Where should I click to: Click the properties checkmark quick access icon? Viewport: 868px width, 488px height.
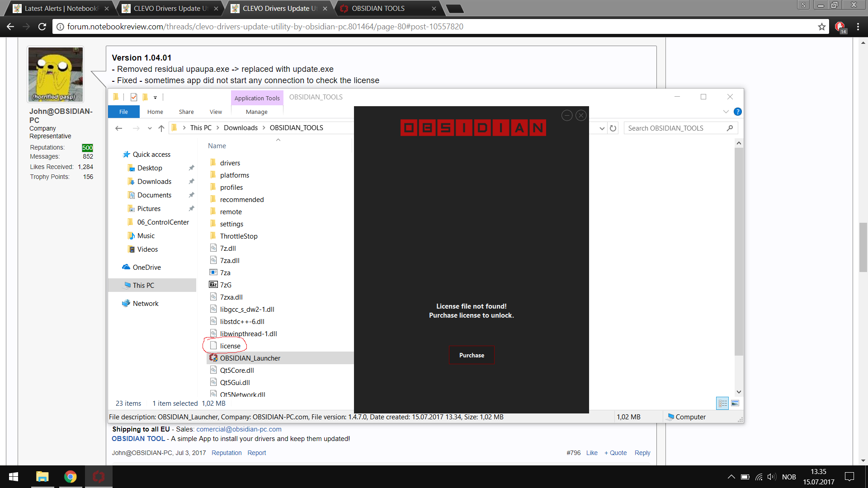click(133, 97)
